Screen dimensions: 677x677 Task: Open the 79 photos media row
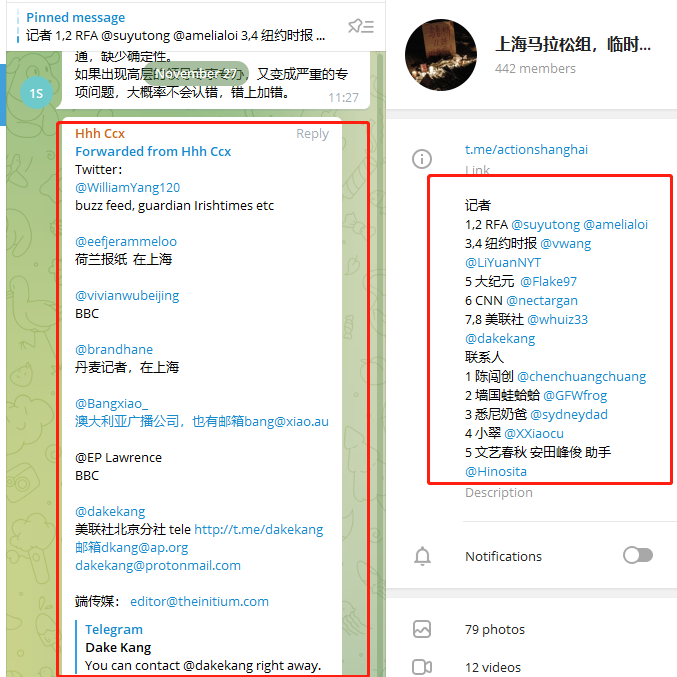click(x=532, y=630)
